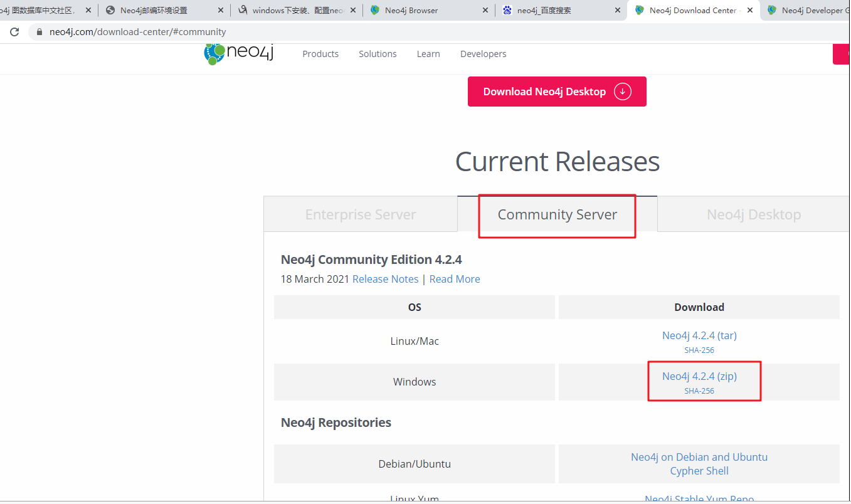
Task: Click the favicon on the Neo4j Download Center tab
Action: click(640, 10)
